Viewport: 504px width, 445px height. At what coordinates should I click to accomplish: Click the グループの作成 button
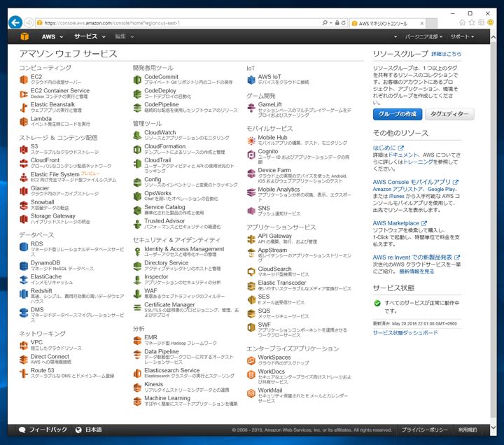point(398,114)
